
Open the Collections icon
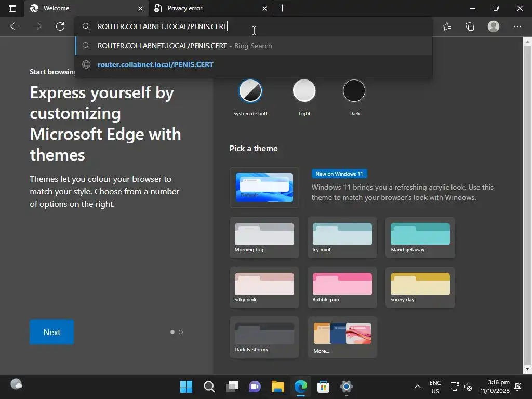(x=470, y=26)
